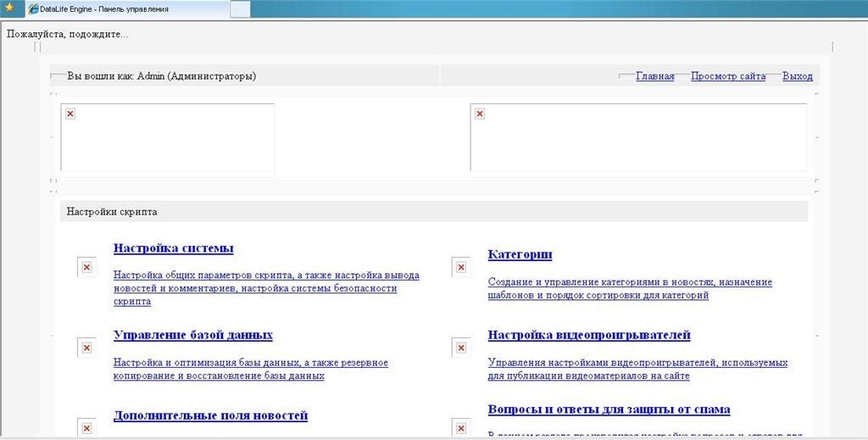Image resolution: width=868 pixels, height=440 pixels.
Task: Click the 'Настройки скрипта' section header text
Action: [112, 211]
